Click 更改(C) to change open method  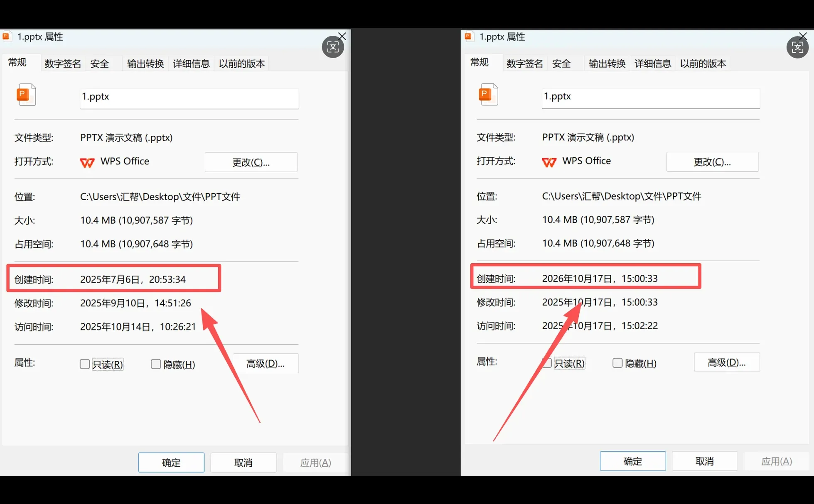[x=251, y=162]
